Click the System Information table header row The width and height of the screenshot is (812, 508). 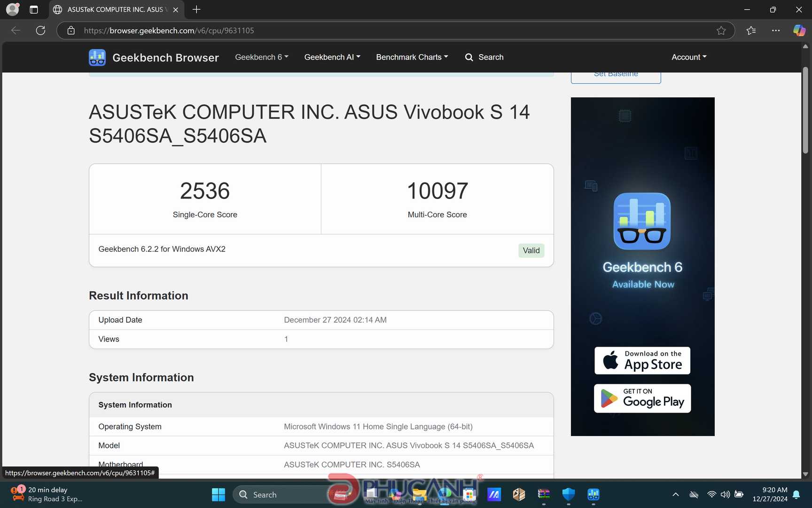[x=321, y=405]
